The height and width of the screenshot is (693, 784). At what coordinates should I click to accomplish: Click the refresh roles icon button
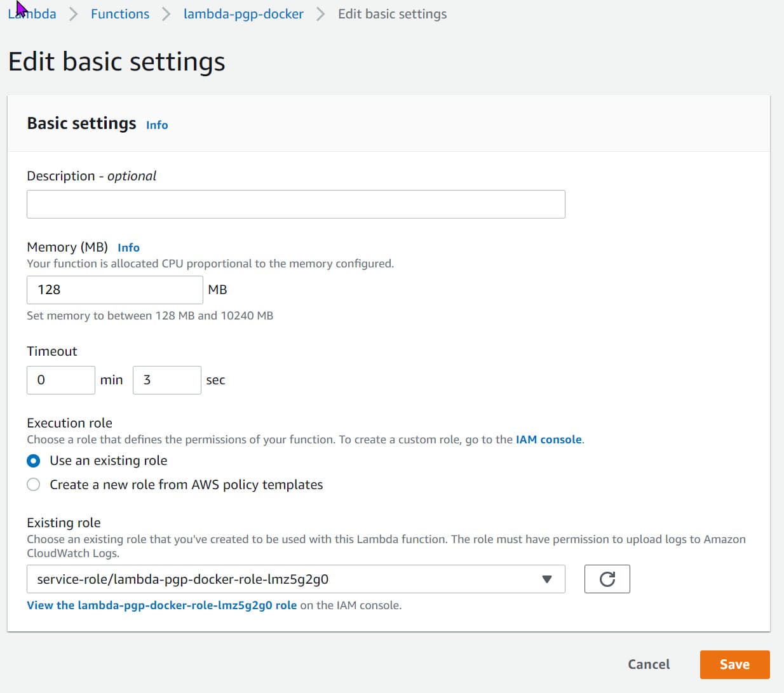coord(607,579)
